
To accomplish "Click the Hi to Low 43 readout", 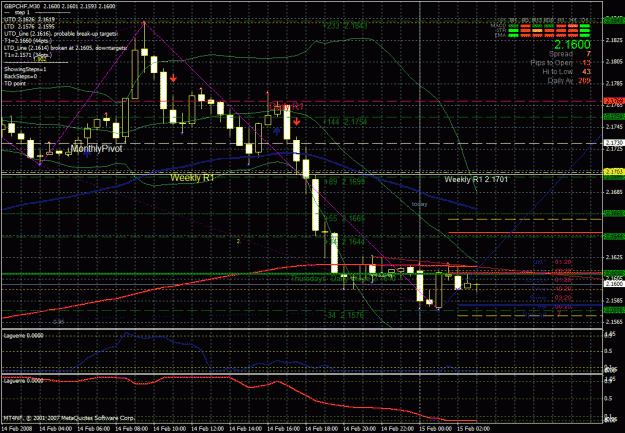I will 566,72.
